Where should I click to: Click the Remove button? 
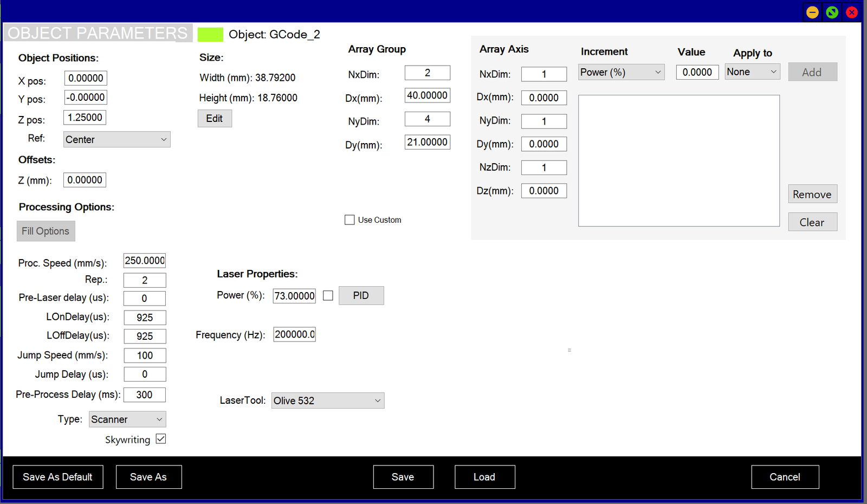(812, 194)
